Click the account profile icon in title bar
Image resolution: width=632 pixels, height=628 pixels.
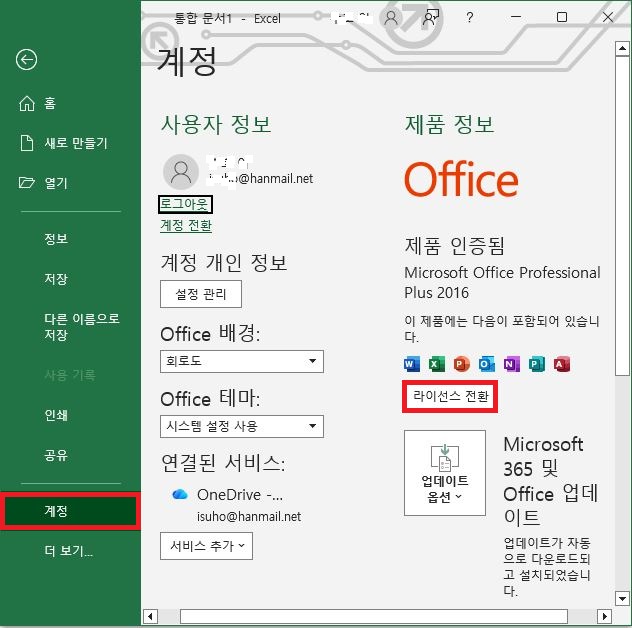[x=391, y=18]
